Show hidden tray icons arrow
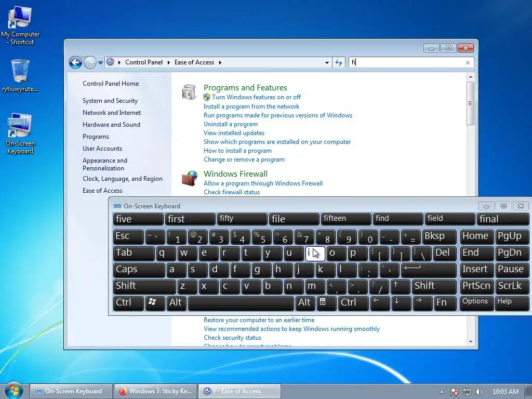 (442, 392)
